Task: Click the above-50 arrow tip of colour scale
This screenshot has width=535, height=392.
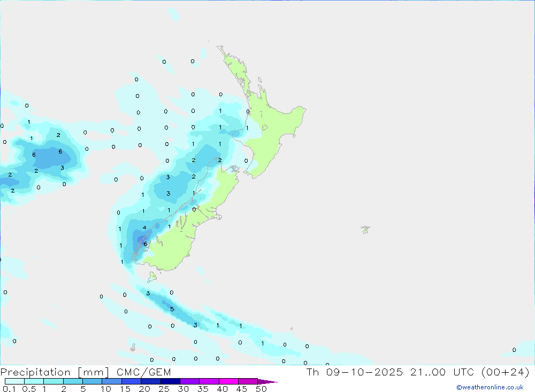Action: pyautogui.click(x=267, y=381)
